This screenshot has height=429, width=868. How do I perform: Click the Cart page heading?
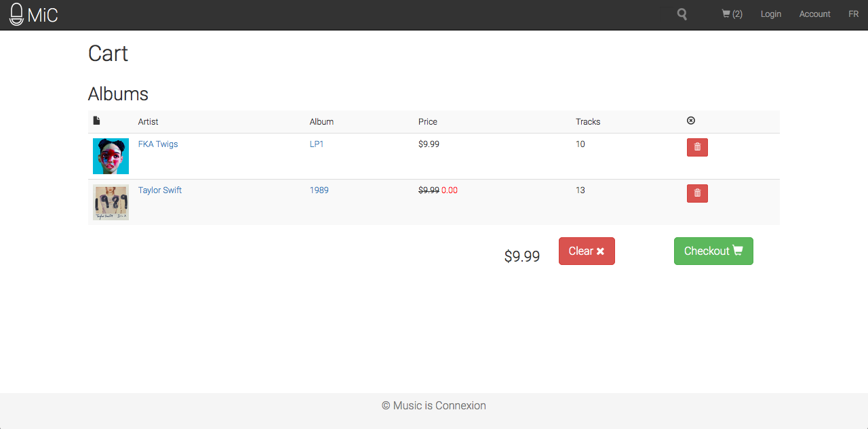pyautogui.click(x=108, y=53)
